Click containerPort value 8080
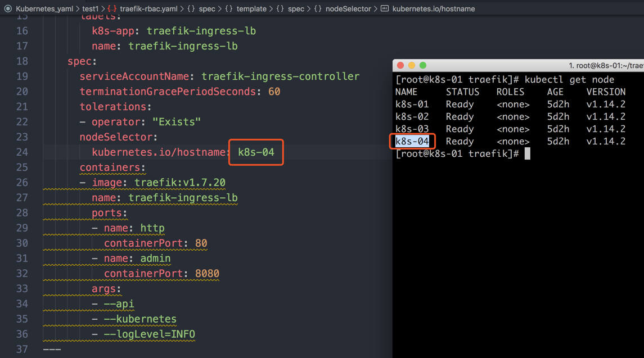 coord(207,274)
